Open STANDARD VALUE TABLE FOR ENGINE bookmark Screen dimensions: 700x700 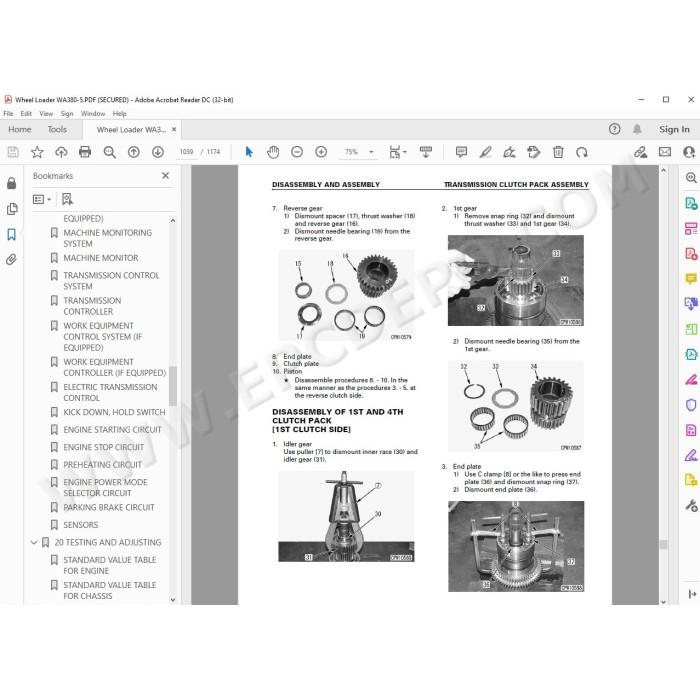[109, 565]
